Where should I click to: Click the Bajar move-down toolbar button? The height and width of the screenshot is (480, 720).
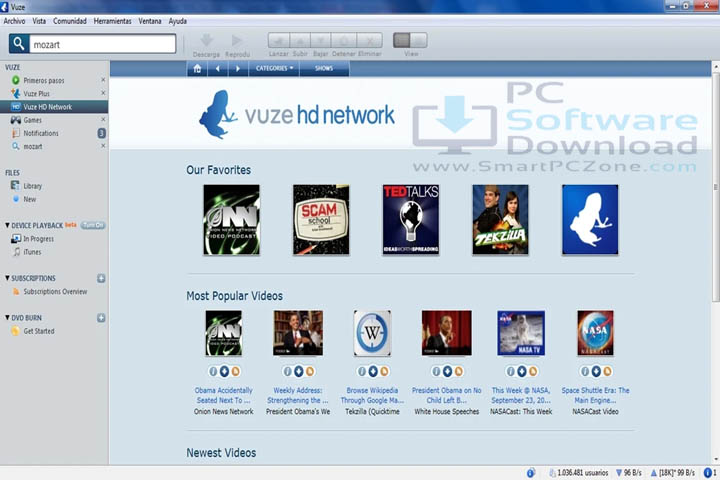click(x=321, y=40)
